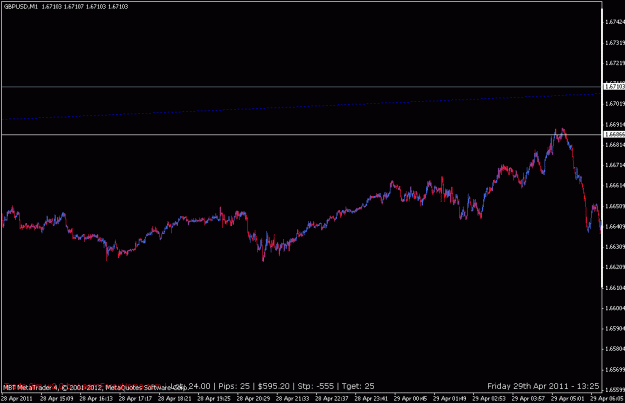
Task: Click the 28 Apr 16:13 time label
Action: click(x=96, y=398)
